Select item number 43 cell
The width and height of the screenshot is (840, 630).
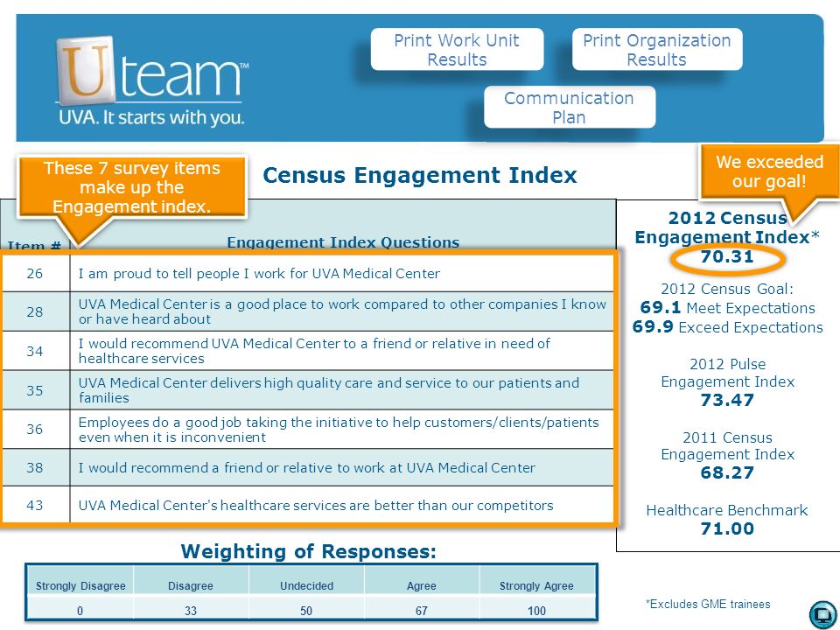coord(35,505)
